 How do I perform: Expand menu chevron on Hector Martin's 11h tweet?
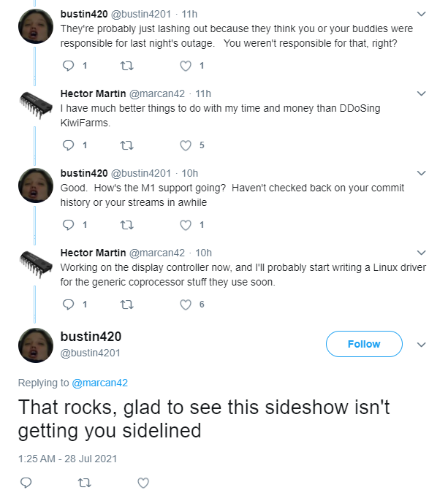click(x=422, y=93)
